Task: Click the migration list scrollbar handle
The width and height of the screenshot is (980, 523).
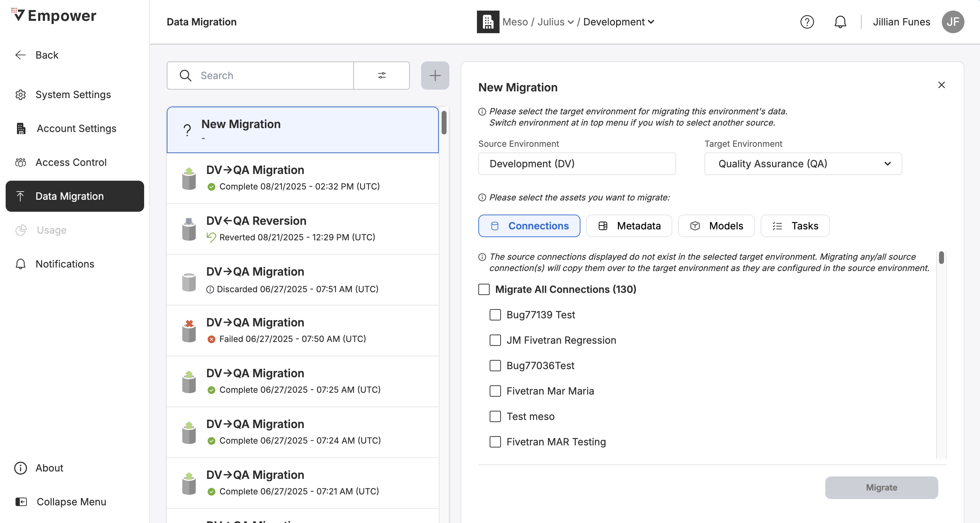Action: click(444, 122)
